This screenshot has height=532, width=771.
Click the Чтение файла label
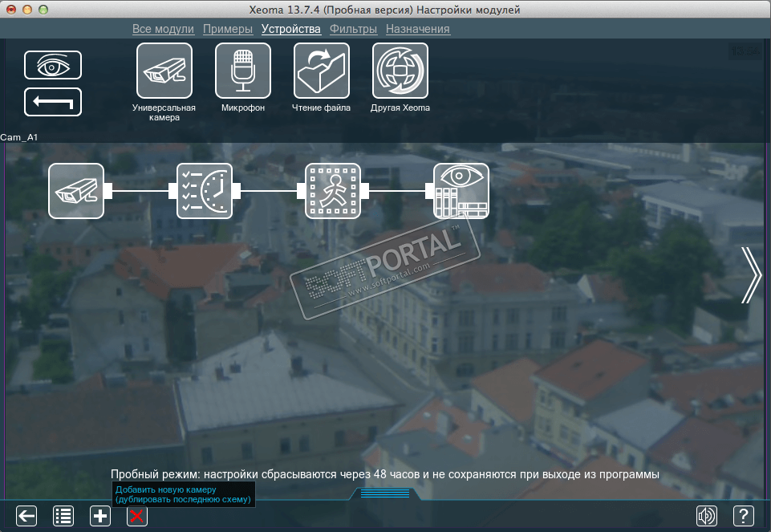[x=321, y=108]
